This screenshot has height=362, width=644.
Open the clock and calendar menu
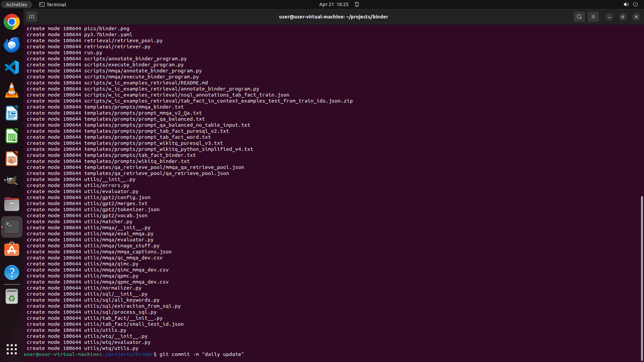pos(333,4)
